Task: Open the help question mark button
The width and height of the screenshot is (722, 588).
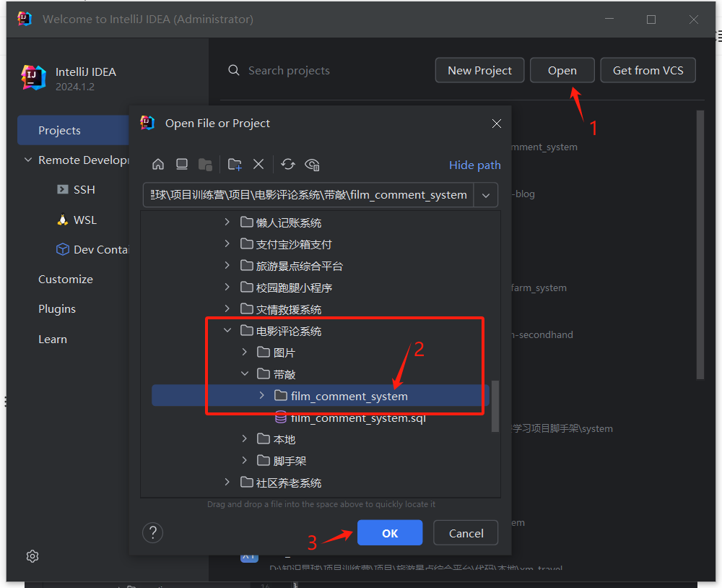Action: point(153,532)
